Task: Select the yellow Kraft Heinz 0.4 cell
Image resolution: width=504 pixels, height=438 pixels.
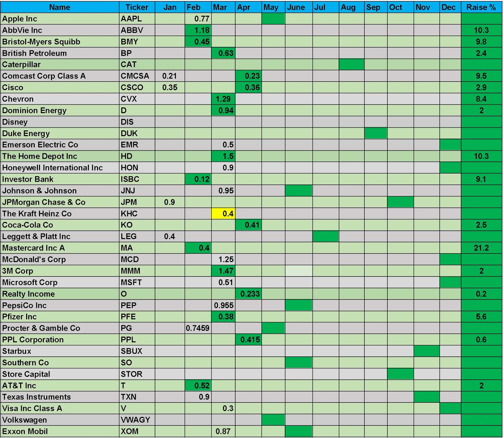Action: pyautogui.click(x=223, y=213)
